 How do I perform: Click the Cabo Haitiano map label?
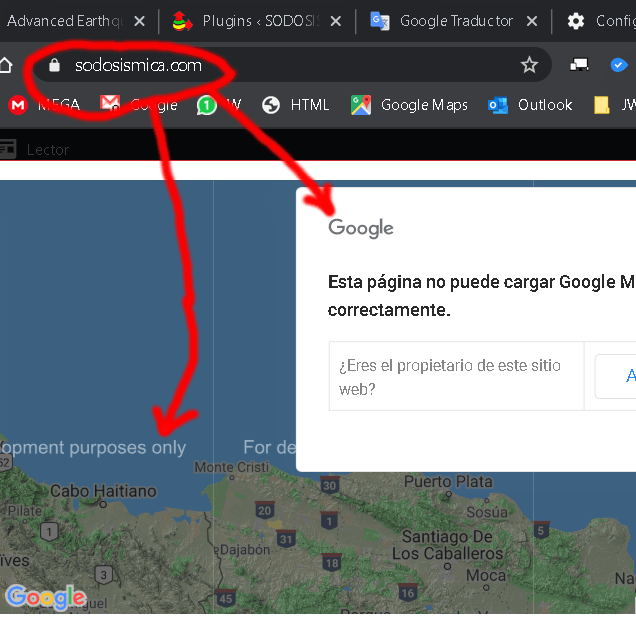pyautogui.click(x=103, y=491)
